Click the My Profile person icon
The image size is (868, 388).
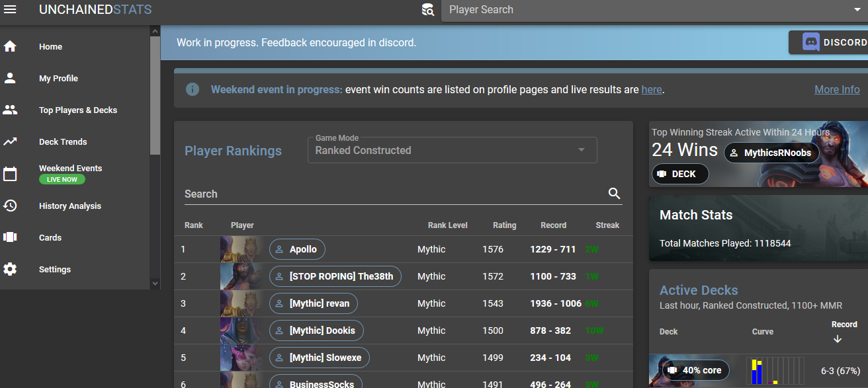tap(10, 78)
